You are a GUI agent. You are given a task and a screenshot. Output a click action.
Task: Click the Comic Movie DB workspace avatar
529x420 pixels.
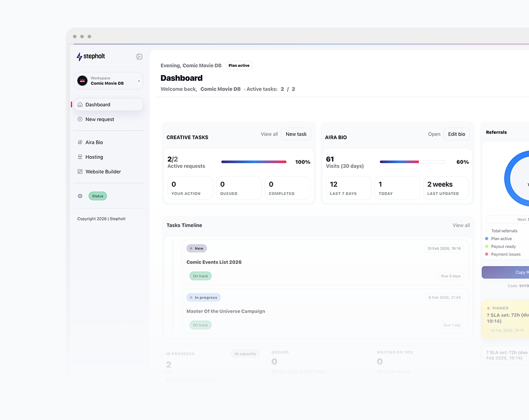click(x=82, y=81)
